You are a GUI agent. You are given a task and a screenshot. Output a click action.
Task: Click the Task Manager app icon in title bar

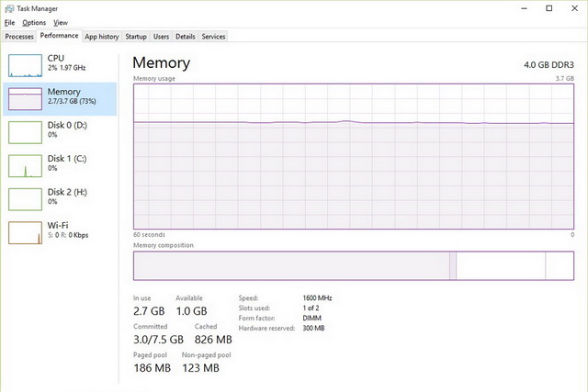[9, 7]
